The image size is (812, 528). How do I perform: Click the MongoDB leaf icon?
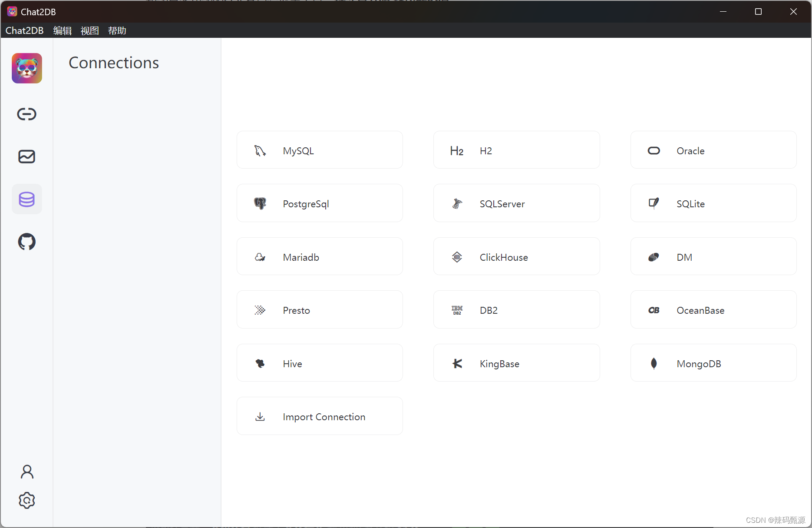click(x=654, y=363)
